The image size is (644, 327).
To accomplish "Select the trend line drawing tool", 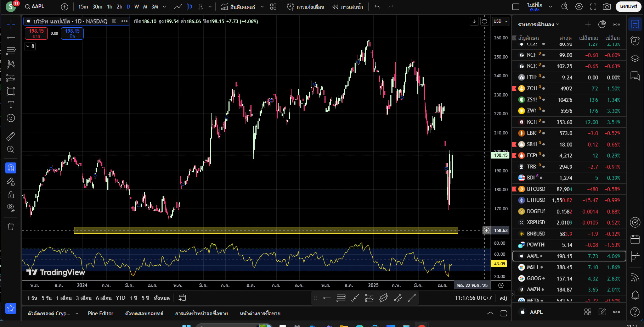I will pos(11,38).
